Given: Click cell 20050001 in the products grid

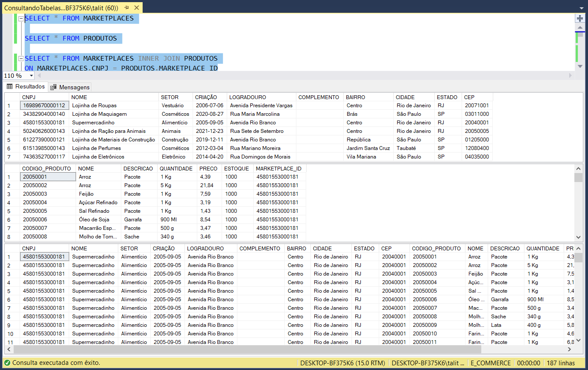Looking at the screenshot, I should pos(48,177).
